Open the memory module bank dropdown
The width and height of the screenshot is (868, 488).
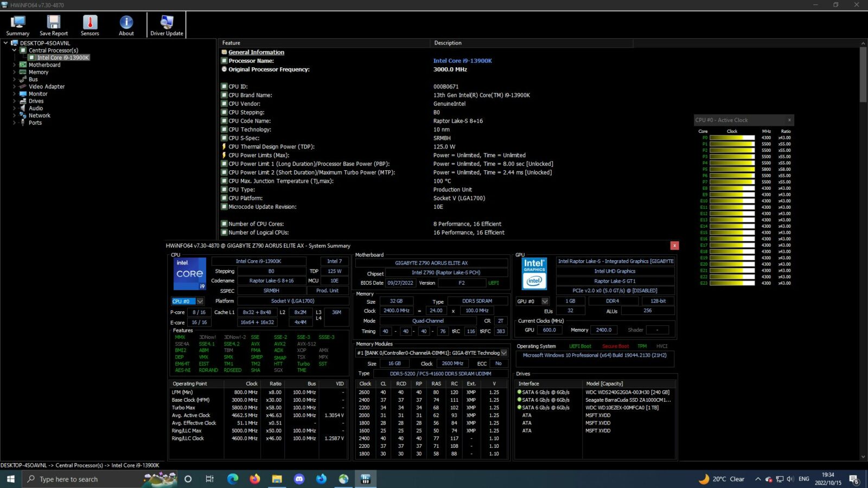432,353
